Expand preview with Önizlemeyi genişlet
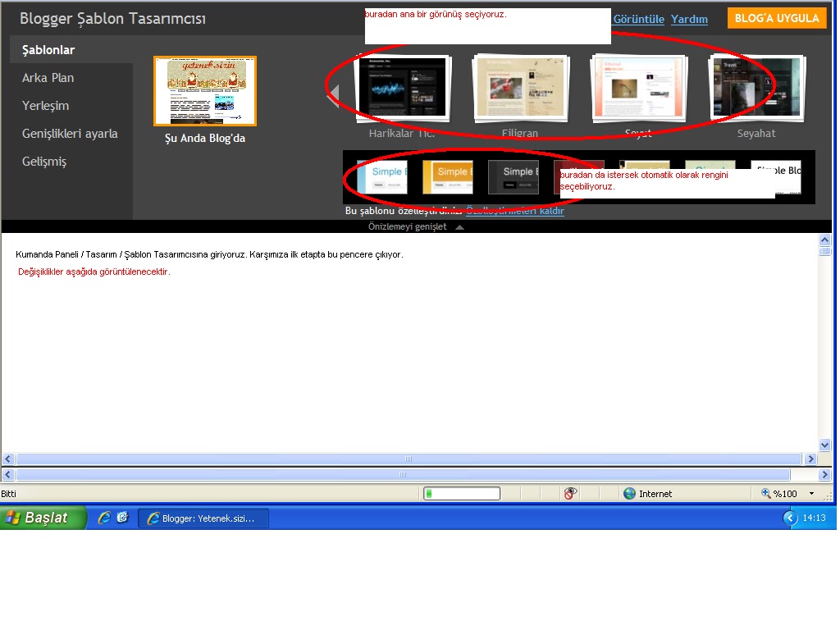This screenshot has height=630, width=840. pyautogui.click(x=415, y=226)
